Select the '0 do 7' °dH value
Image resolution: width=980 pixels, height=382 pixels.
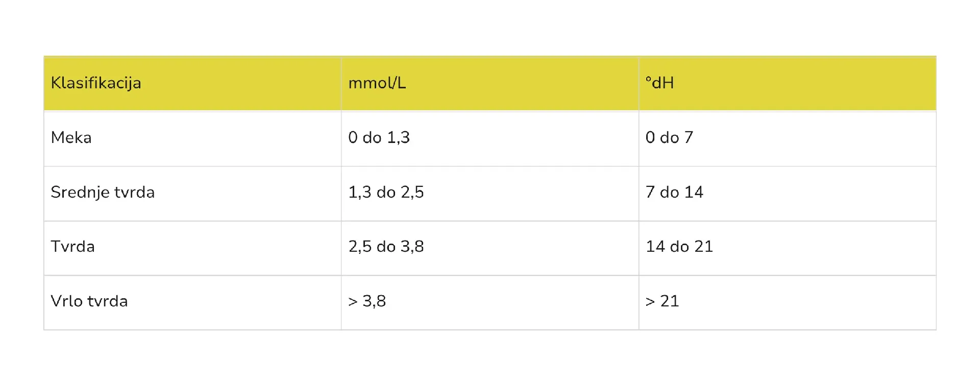tap(669, 137)
